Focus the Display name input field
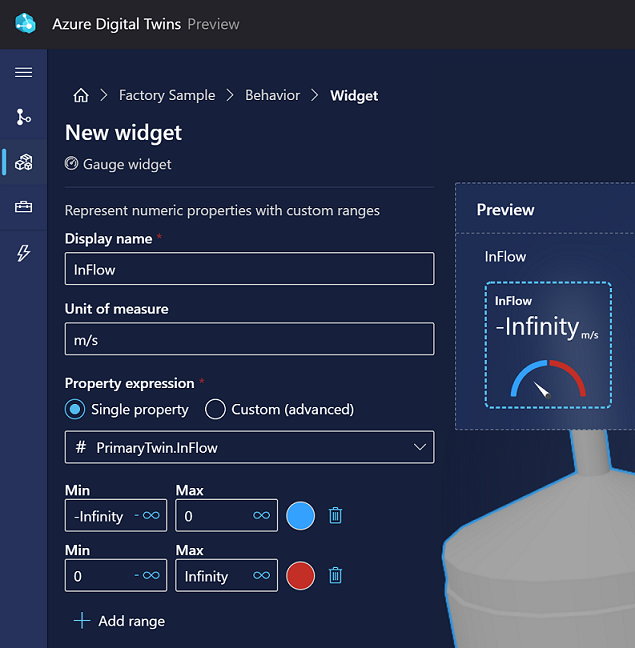 [x=250, y=269]
